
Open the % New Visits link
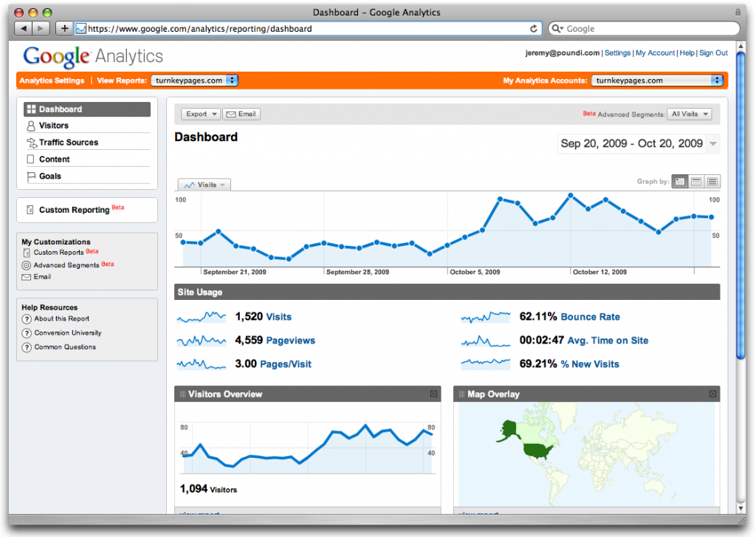coord(590,364)
